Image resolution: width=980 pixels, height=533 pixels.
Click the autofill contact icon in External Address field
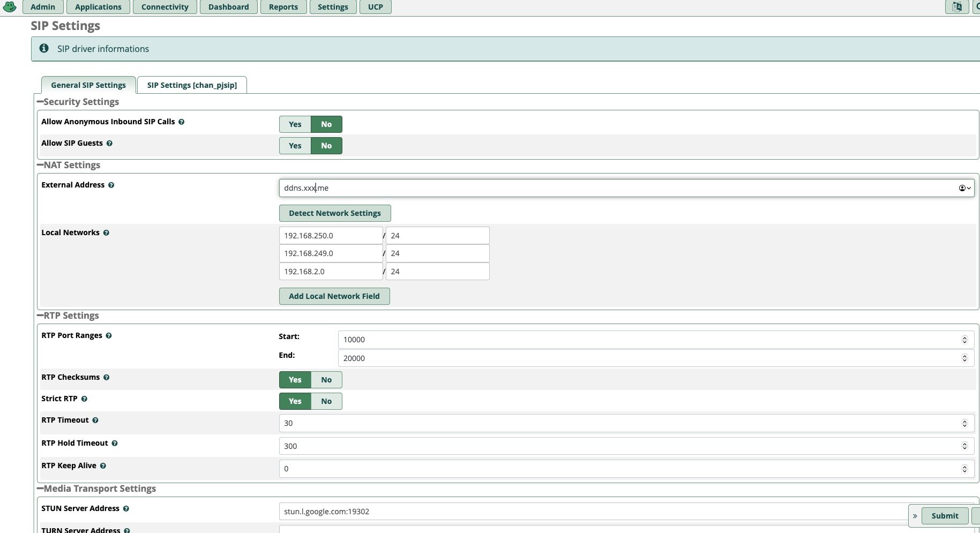tap(964, 188)
